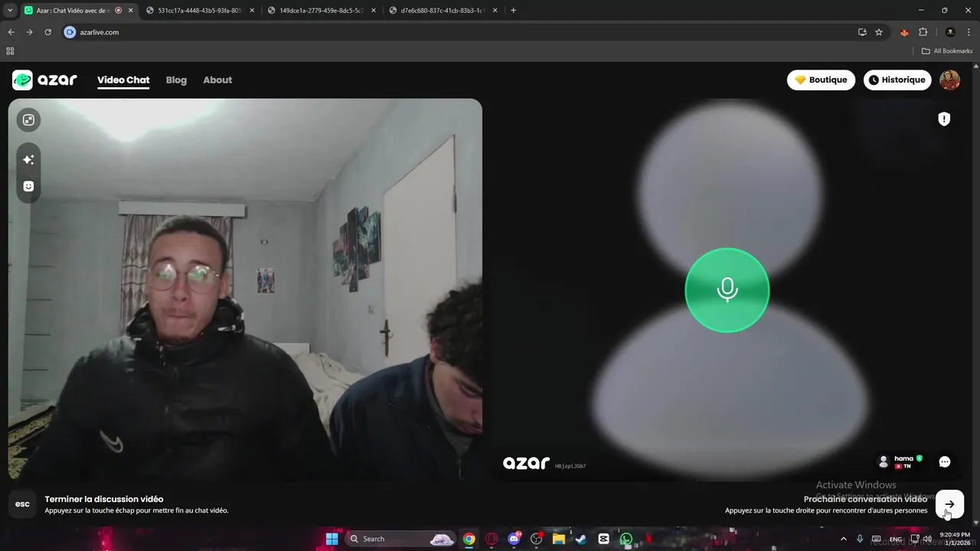Click Terminer la discussion vidéo text
Screen dimensions: 980x551
tap(104, 499)
